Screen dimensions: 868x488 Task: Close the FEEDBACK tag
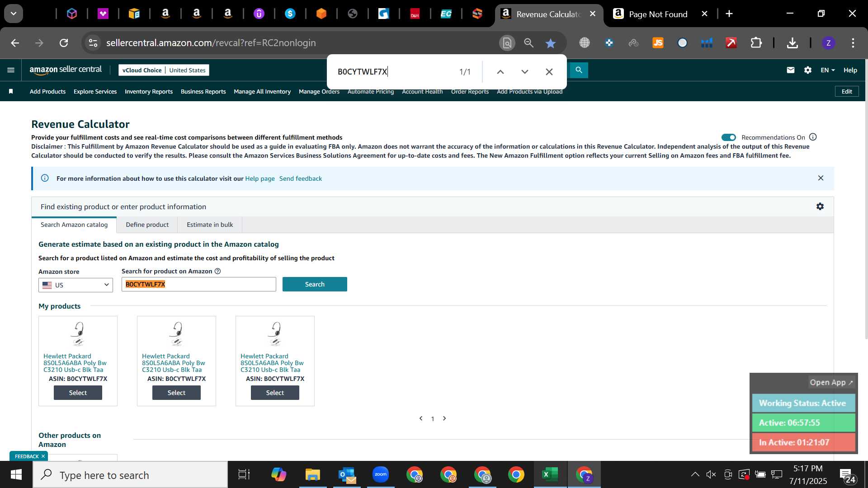coord(43,456)
